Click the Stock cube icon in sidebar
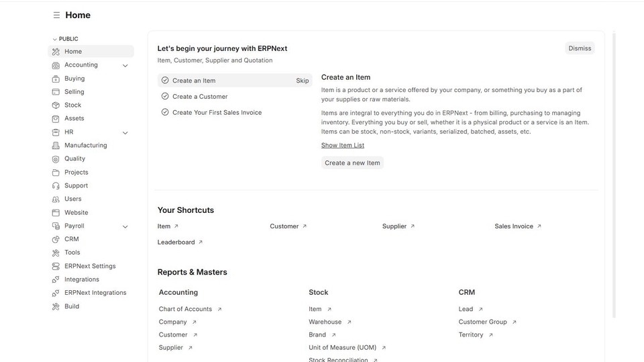 click(56, 105)
